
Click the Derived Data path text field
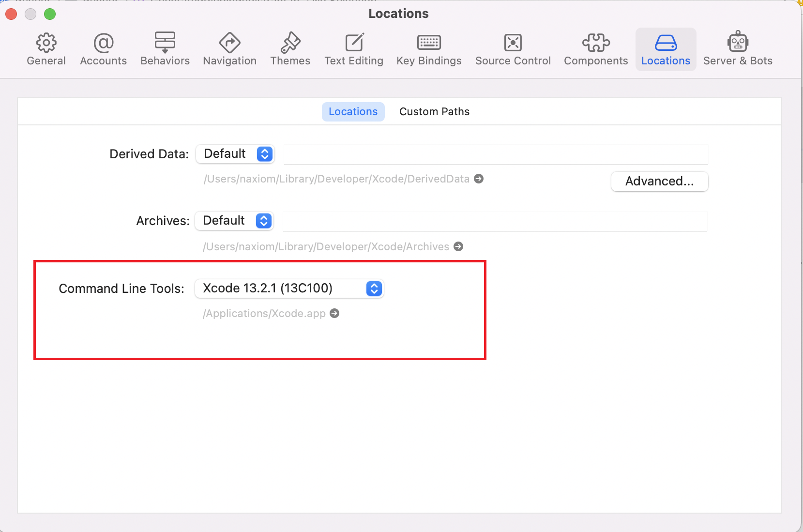496,154
